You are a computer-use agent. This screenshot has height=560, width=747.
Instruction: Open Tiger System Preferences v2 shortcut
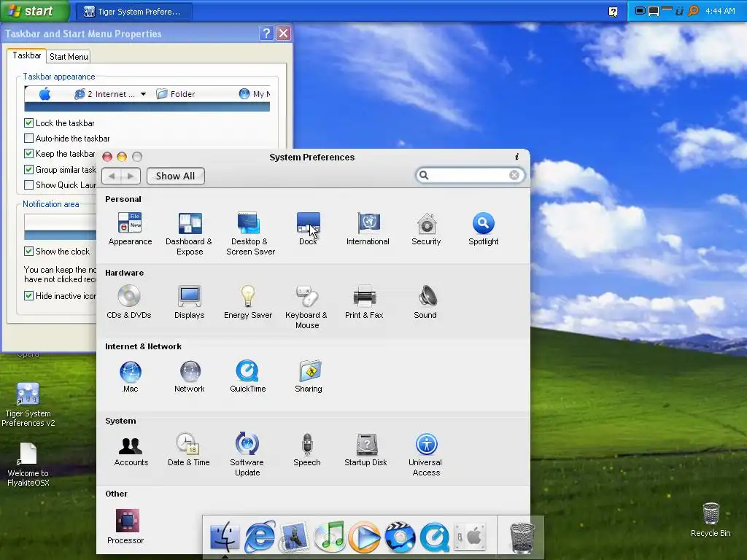(x=28, y=405)
